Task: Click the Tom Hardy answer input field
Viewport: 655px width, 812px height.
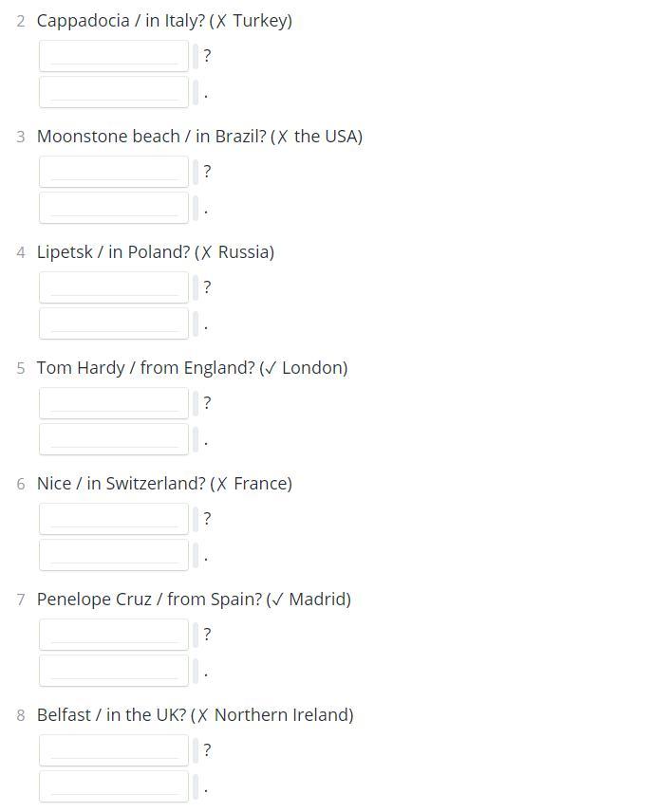Action: (114, 439)
